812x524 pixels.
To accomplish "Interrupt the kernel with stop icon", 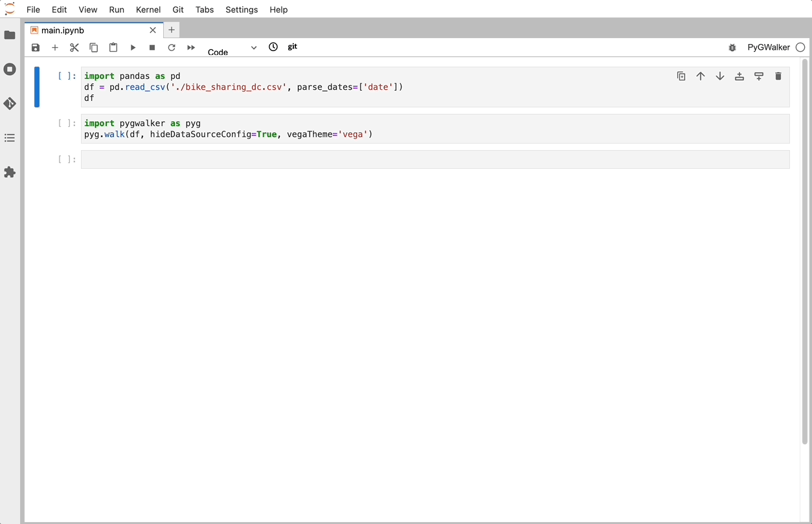I will 152,47.
